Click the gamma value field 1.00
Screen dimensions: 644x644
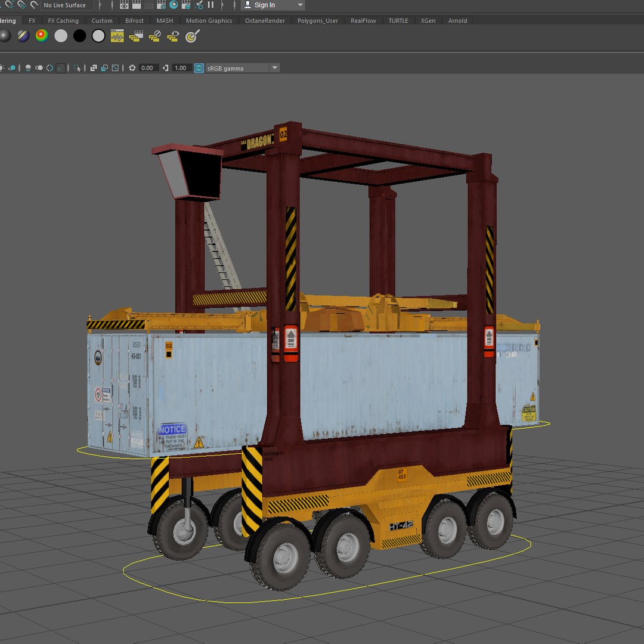[x=181, y=68]
